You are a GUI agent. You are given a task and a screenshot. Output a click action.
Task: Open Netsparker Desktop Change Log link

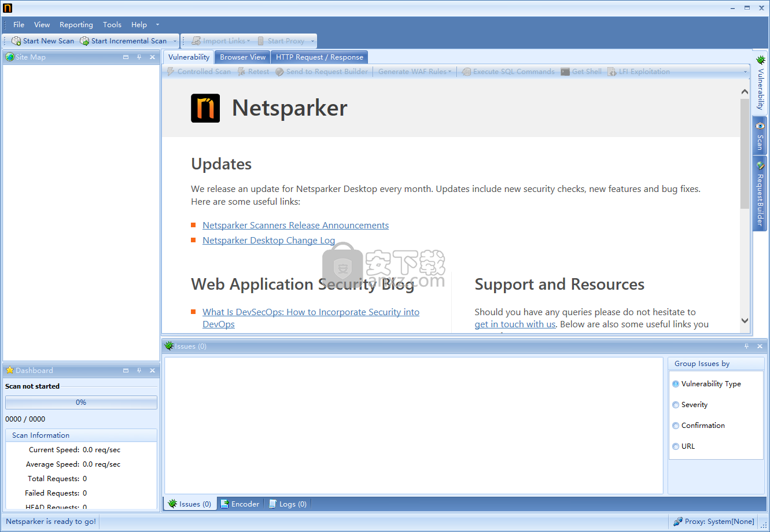[x=268, y=241]
